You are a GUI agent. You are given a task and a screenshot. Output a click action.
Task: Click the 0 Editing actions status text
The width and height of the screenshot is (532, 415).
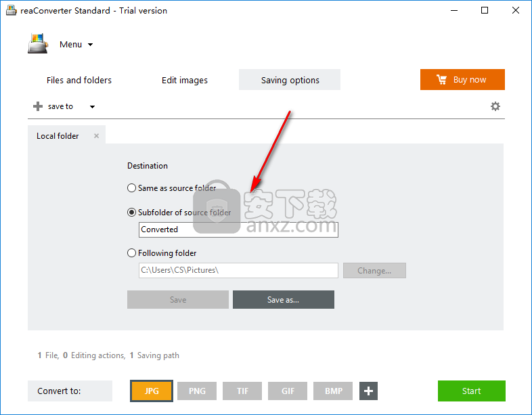point(94,355)
